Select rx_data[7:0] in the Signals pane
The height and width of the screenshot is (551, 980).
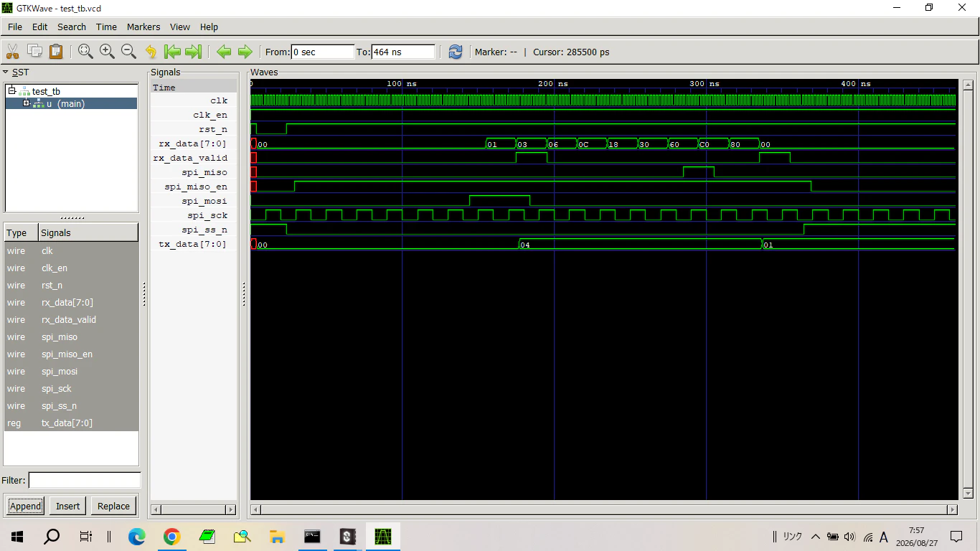pos(194,143)
